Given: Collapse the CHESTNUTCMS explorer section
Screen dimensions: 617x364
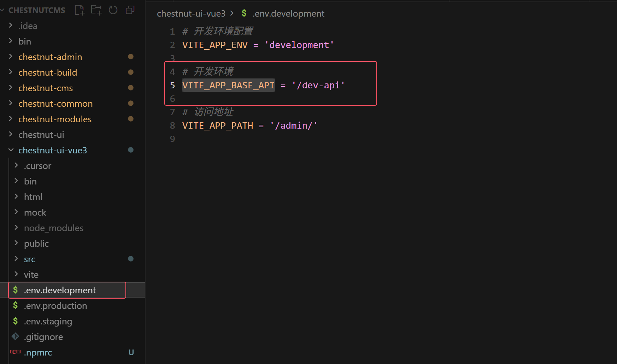Looking at the screenshot, I should pyautogui.click(x=3, y=10).
